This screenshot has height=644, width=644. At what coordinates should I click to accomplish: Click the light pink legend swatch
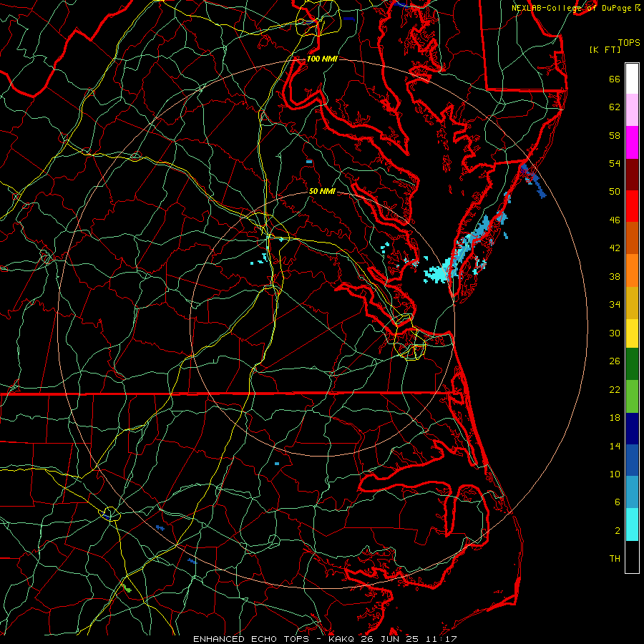coord(632,110)
